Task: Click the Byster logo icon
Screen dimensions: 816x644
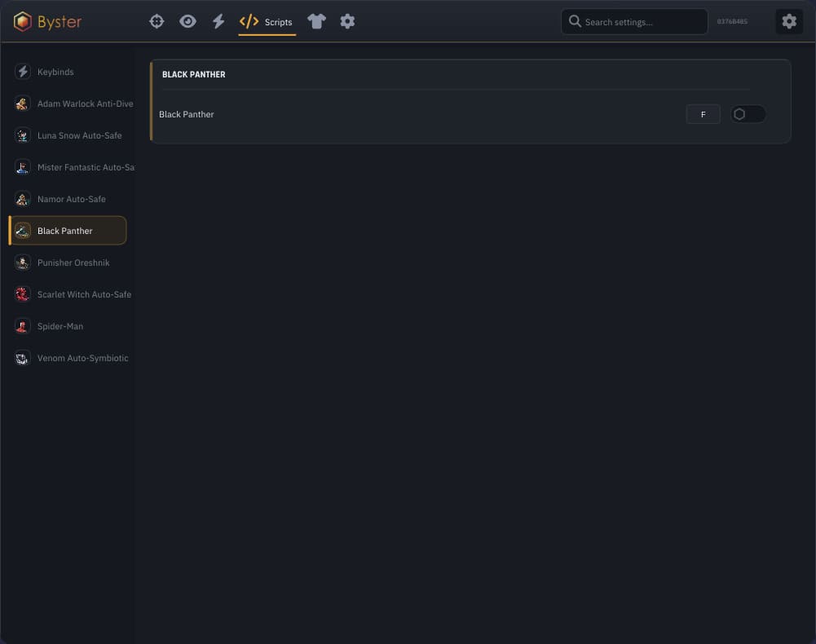Action: [x=22, y=22]
